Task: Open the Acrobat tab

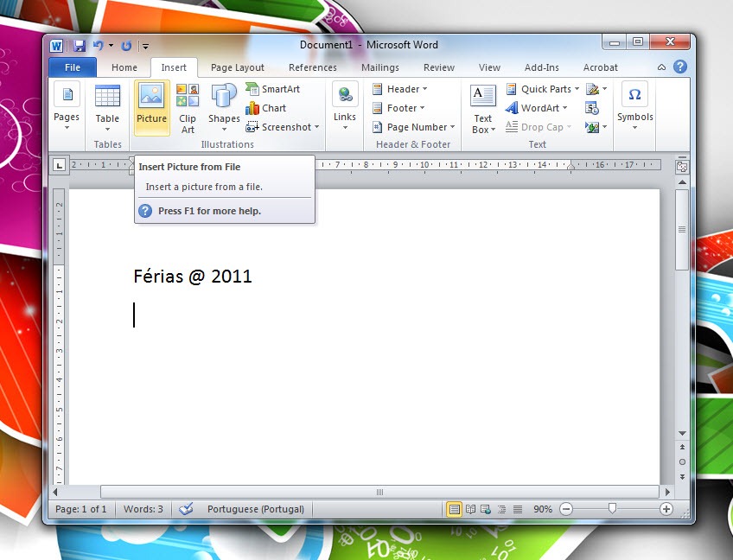Action: click(x=600, y=67)
